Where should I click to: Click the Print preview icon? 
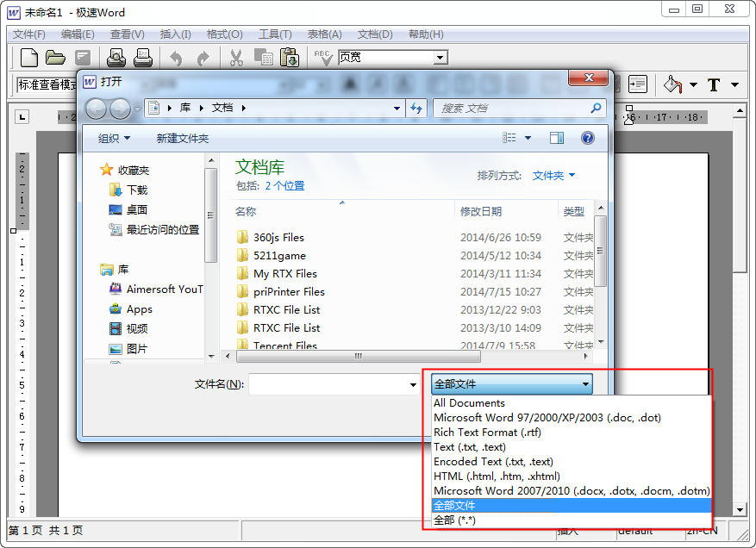click(x=116, y=58)
